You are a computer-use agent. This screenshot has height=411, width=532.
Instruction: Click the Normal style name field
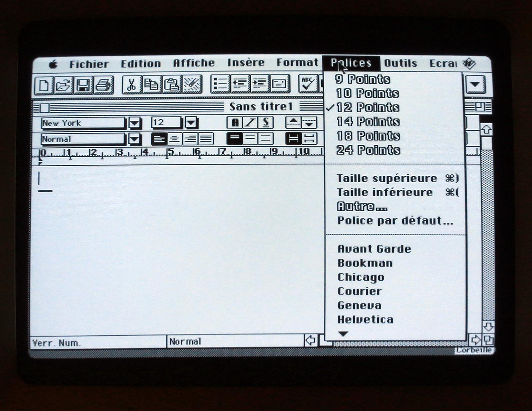83,139
